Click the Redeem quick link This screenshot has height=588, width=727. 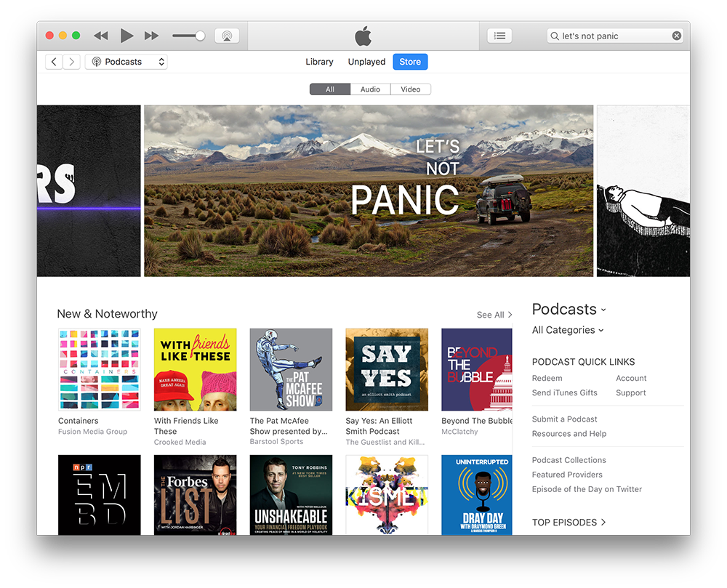547,378
